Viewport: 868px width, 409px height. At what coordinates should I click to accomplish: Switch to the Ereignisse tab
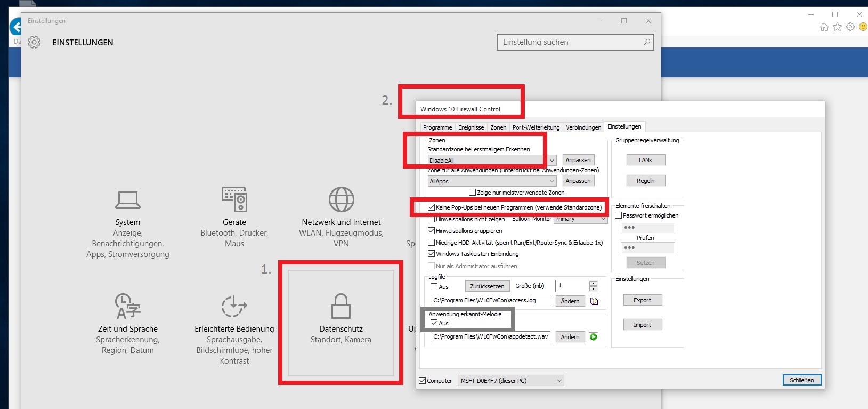click(x=471, y=127)
